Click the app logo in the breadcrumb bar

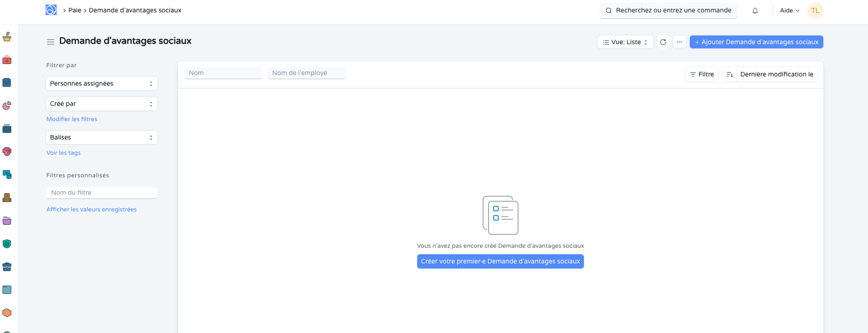coord(51,10)
